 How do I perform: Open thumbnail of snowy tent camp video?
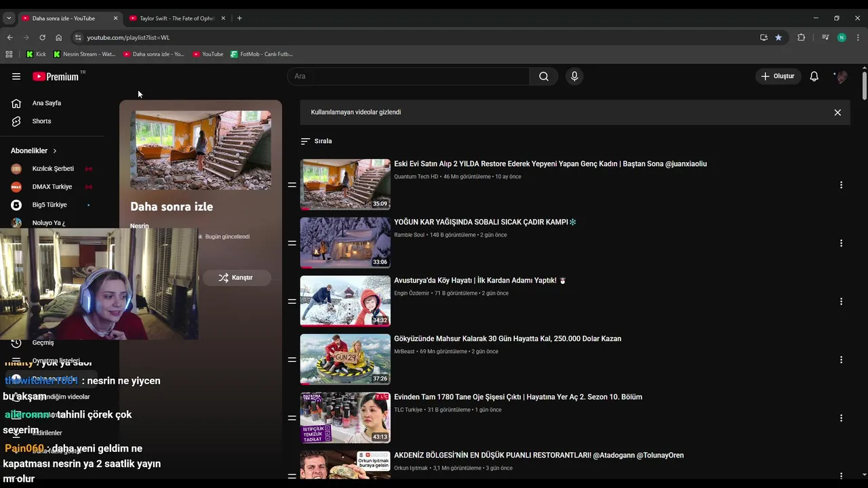(x=345, y=243)
